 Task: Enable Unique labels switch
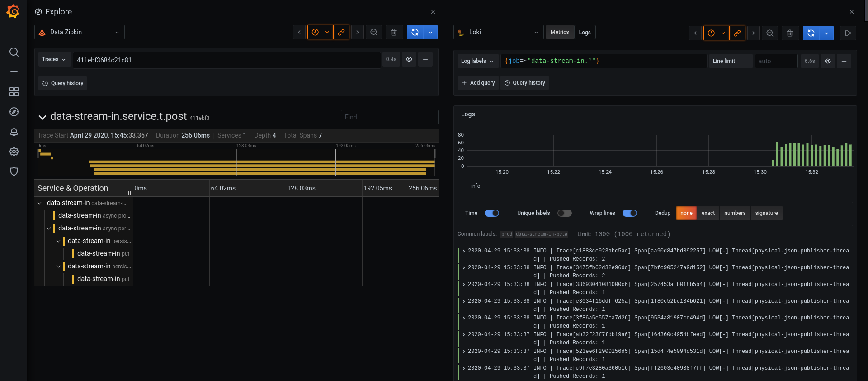(x=565, y=213)
